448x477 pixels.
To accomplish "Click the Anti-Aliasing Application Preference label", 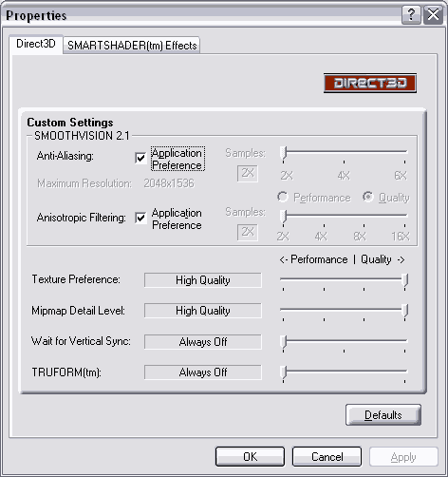I will click(x=177, y=159).
